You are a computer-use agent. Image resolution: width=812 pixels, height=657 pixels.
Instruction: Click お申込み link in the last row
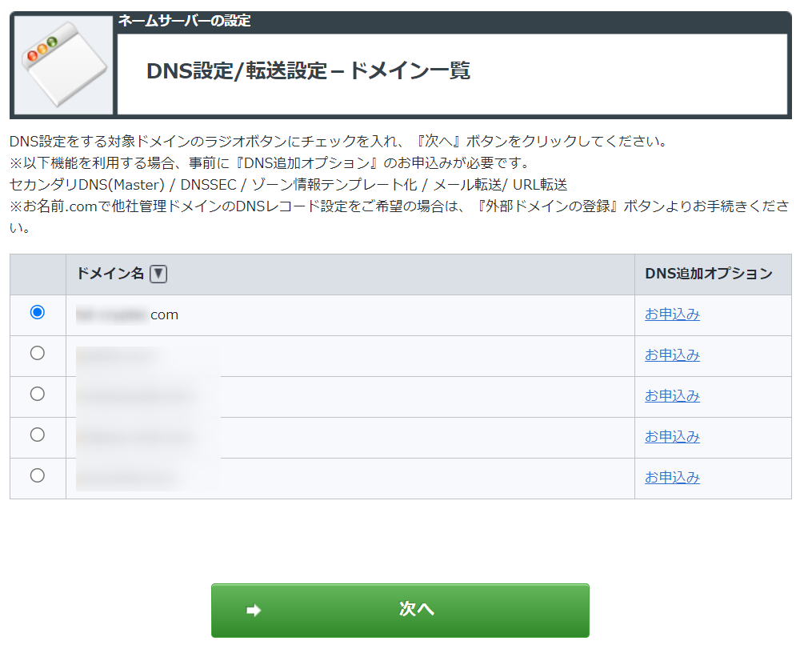pyautogui.click(x=672, y=478)
